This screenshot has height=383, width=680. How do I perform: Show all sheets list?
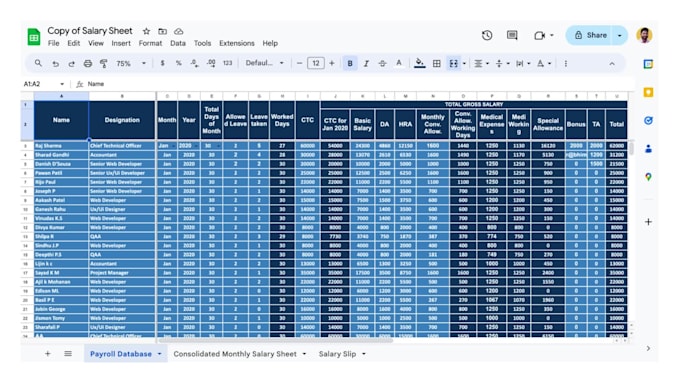(68, 354)
